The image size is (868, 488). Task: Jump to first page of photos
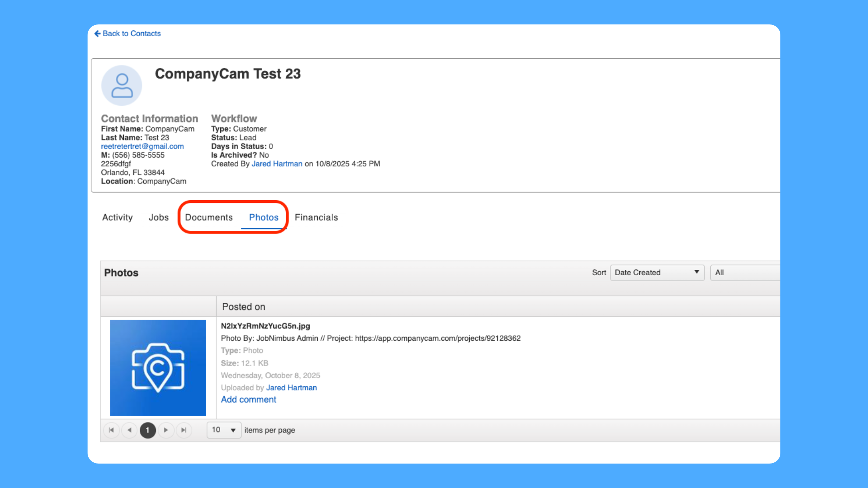[x=111, y=430]
